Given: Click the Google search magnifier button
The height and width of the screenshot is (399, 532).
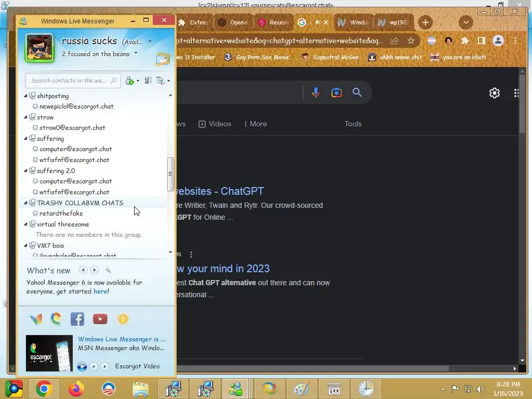Looking at the screenshot, I should tap(357, 92).
